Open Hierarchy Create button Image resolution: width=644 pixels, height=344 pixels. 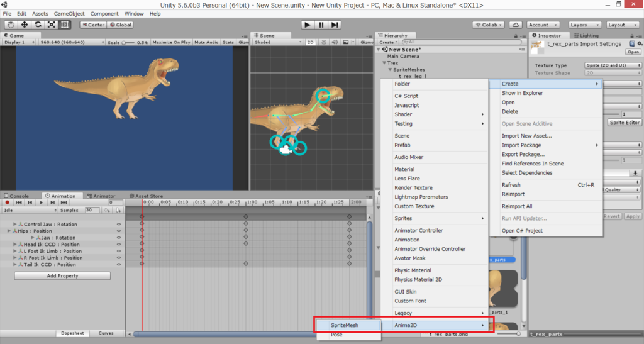coord(388,42)
